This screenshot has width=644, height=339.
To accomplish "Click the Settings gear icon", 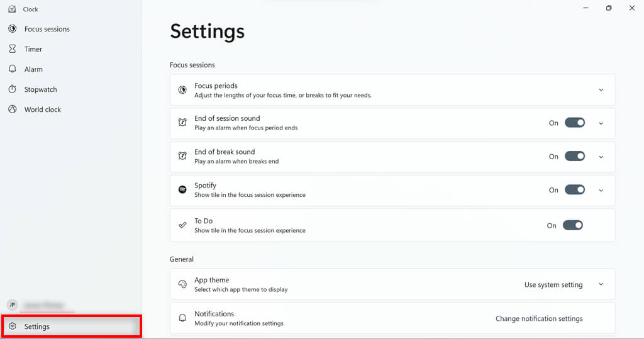I will tap(12, 326).
